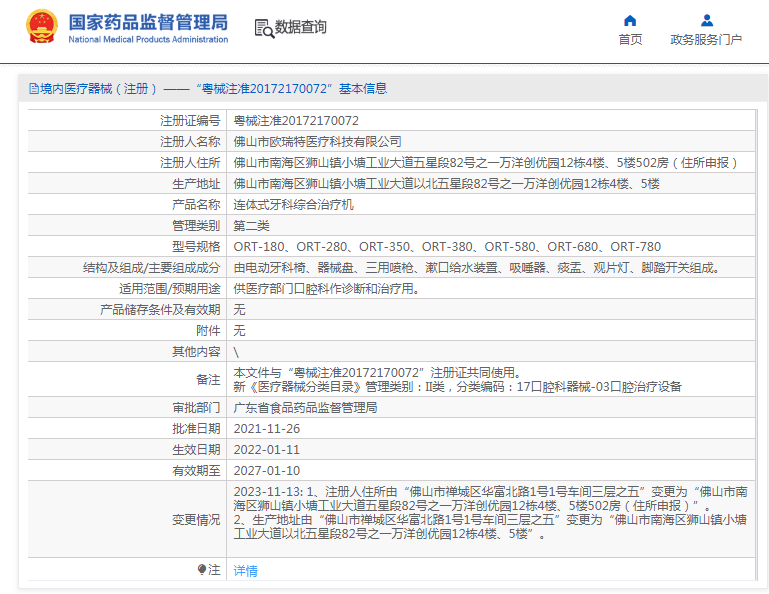769x594 pixels.
Task: Click the 审批部门 label
Action: coord(196,408)
